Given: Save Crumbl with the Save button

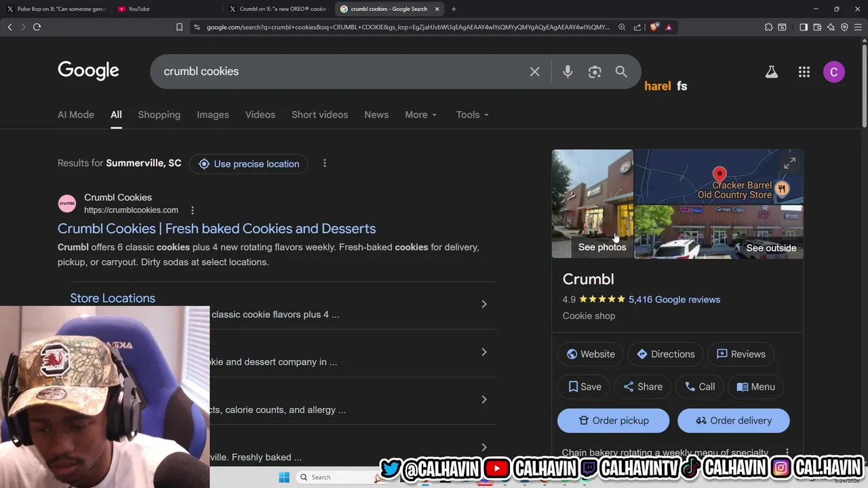Looking at the screenshot, I should tap(585, 386).
